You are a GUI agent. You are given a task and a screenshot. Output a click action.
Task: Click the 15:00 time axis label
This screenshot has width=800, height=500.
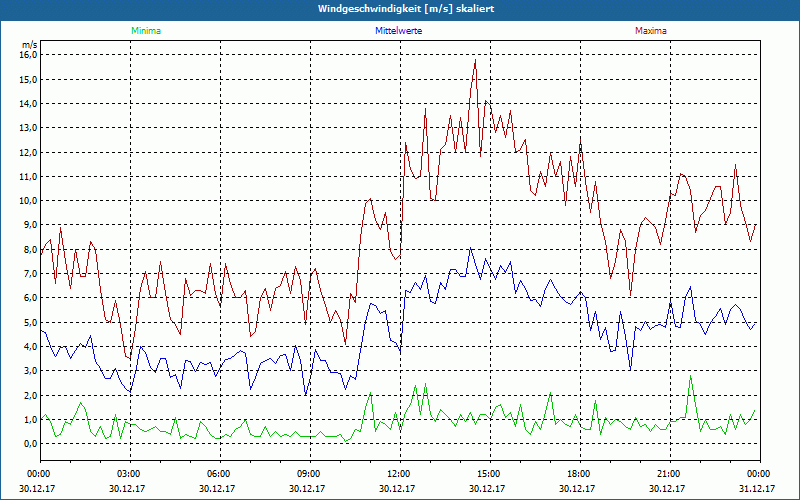(x=490, y=474)
